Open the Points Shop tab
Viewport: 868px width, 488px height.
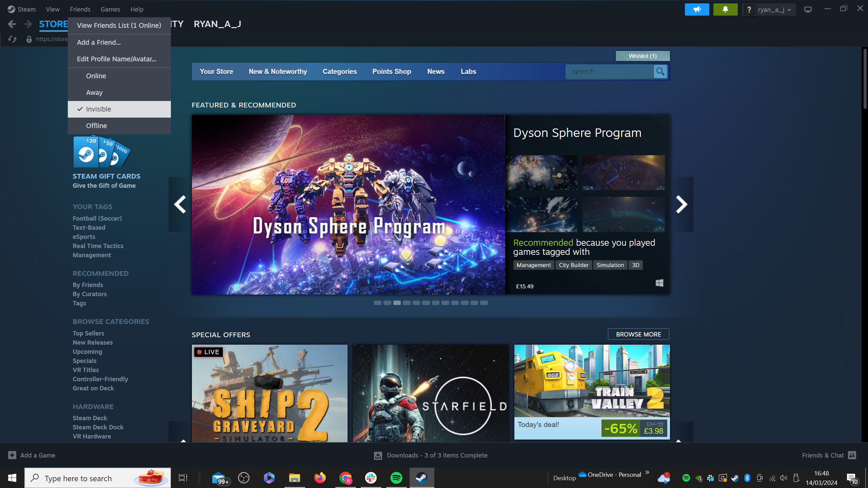392,72
